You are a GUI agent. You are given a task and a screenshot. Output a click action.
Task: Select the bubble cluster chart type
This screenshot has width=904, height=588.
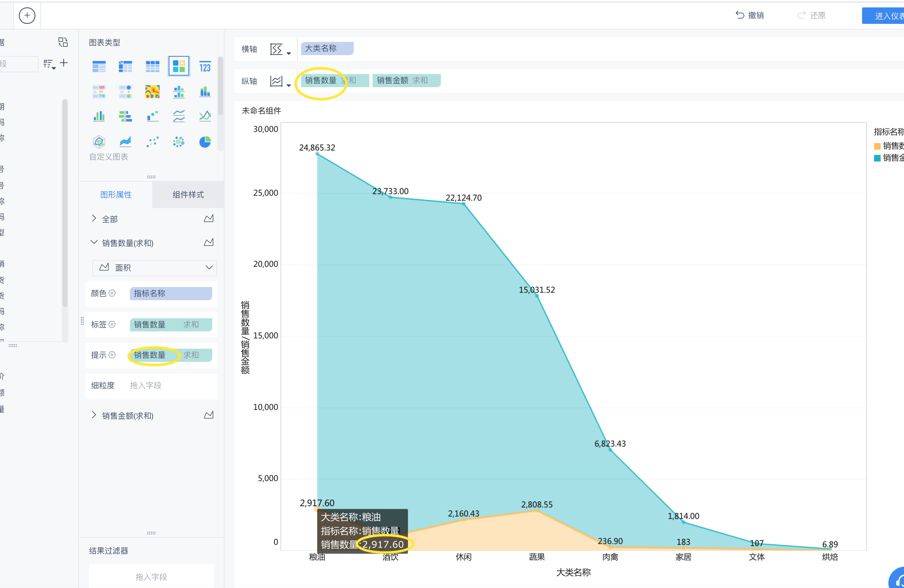coord(179,142)
